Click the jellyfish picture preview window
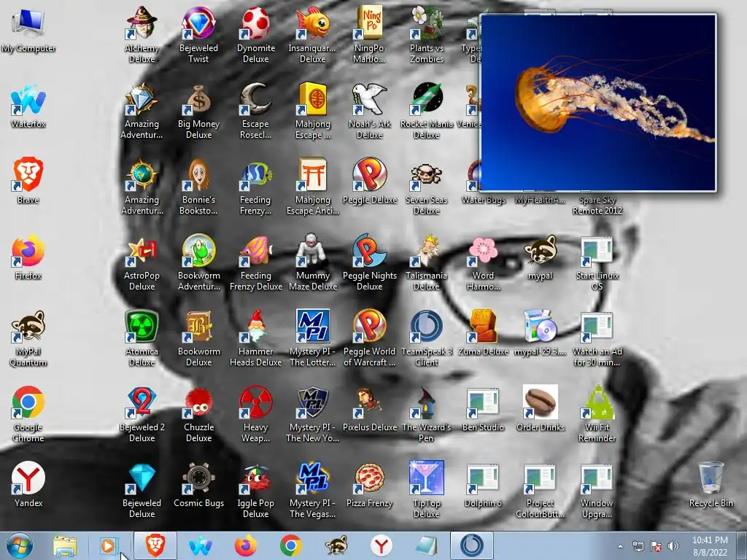 [598, 102]
